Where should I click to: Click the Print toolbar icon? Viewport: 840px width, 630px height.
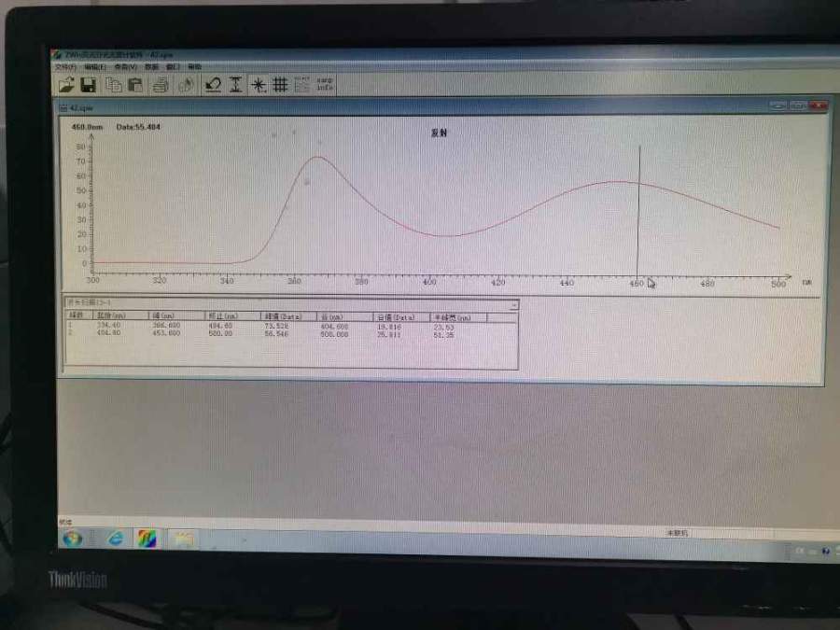click(x=161, y=85)
